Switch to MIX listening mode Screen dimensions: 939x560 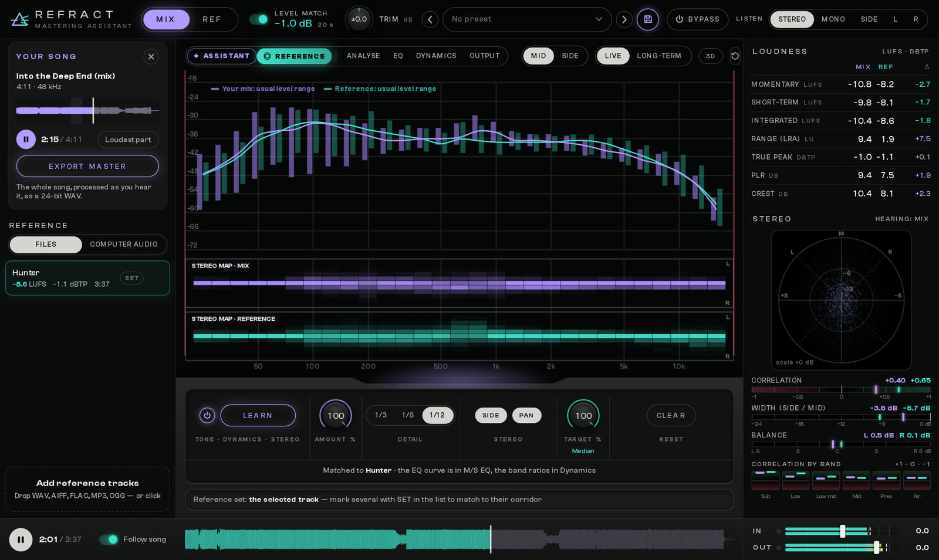(x=165, y=19)
